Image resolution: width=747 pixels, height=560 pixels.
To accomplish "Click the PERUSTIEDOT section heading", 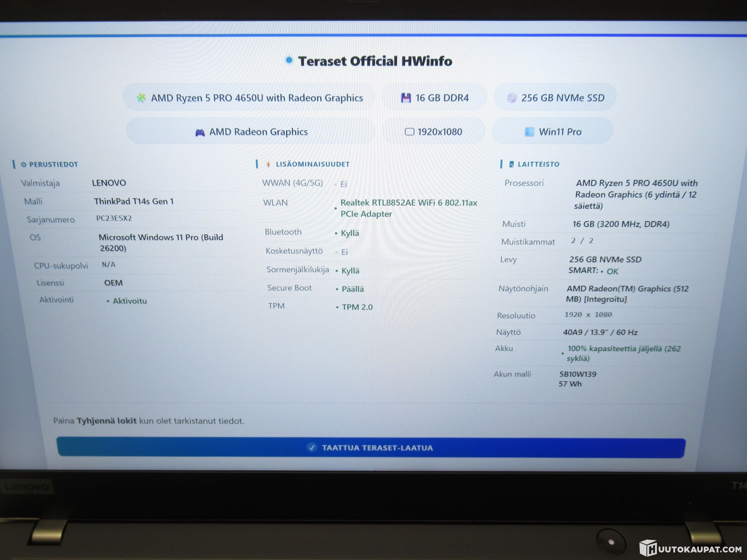I will [53, 164].
